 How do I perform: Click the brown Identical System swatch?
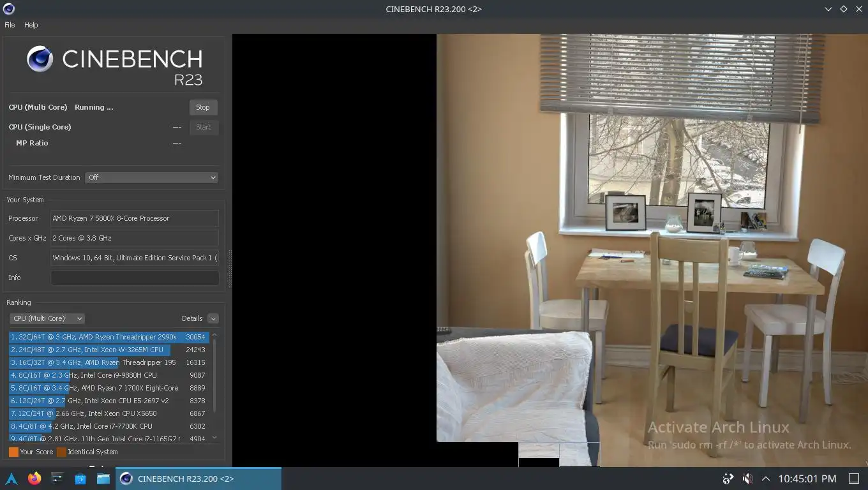click(61, 452)
